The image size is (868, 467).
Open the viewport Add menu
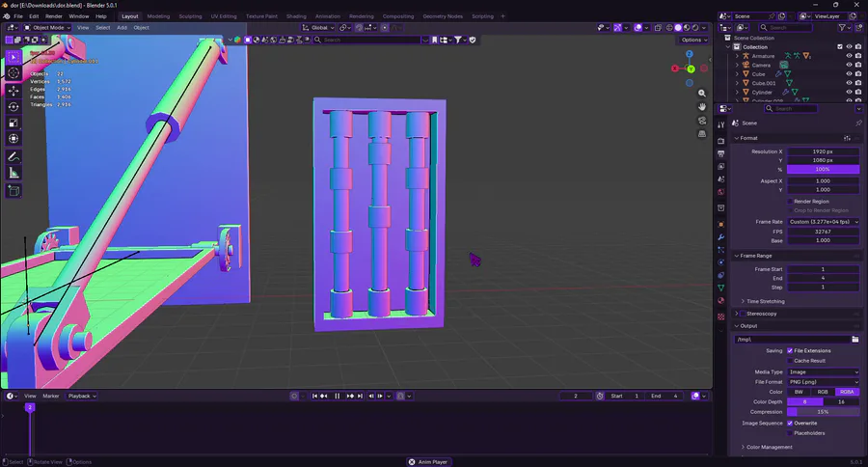[x=122, y=28]
